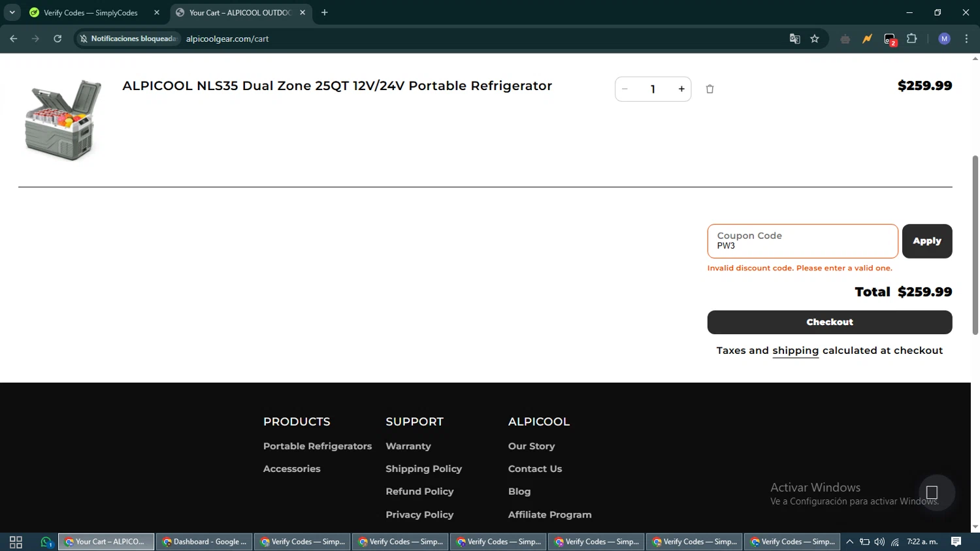Open the notification center icon

pyautogui.click(x=956, y=542)
